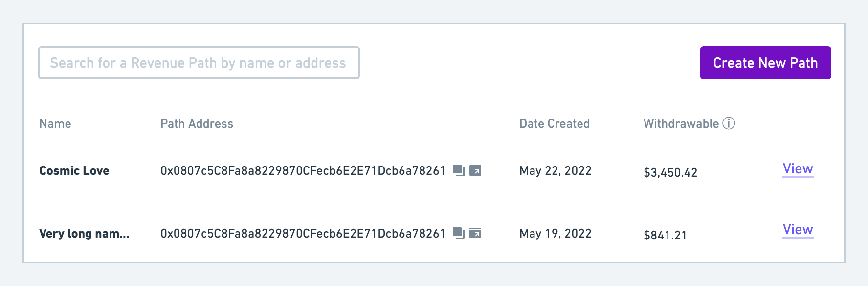868x286 pixels.
Task: Click the Create New Path button
Action: click(765, 63)
